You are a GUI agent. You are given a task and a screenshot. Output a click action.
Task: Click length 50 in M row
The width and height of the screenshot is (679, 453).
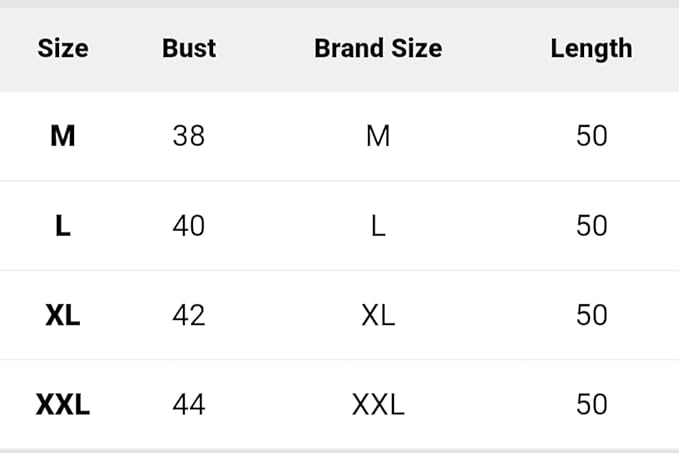[591, 136]
